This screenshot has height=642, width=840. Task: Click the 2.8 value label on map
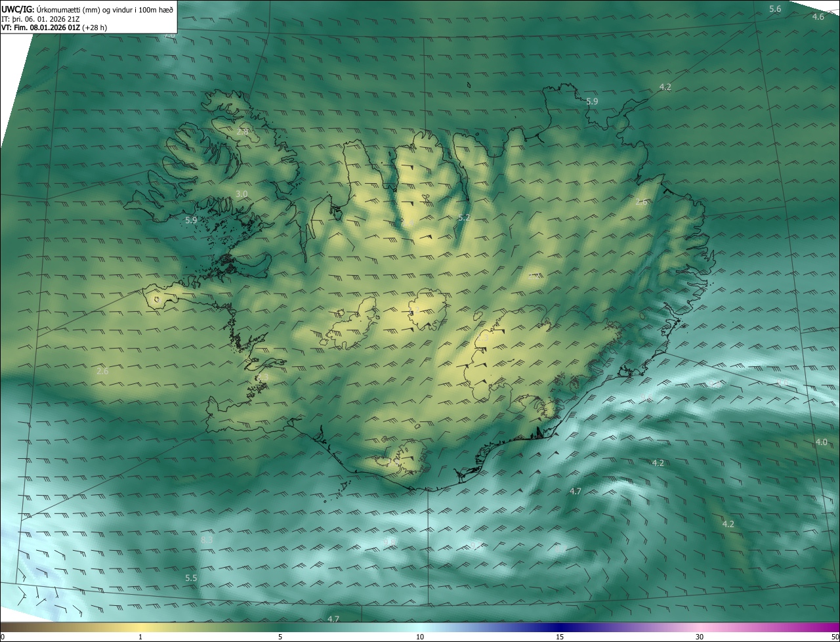tap(242, 132)
